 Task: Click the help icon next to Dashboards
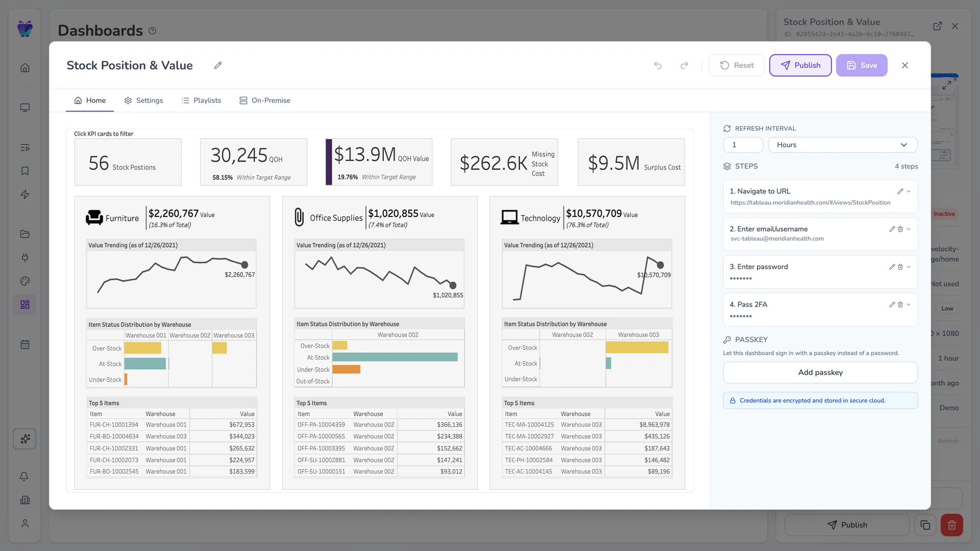[152, 31]
